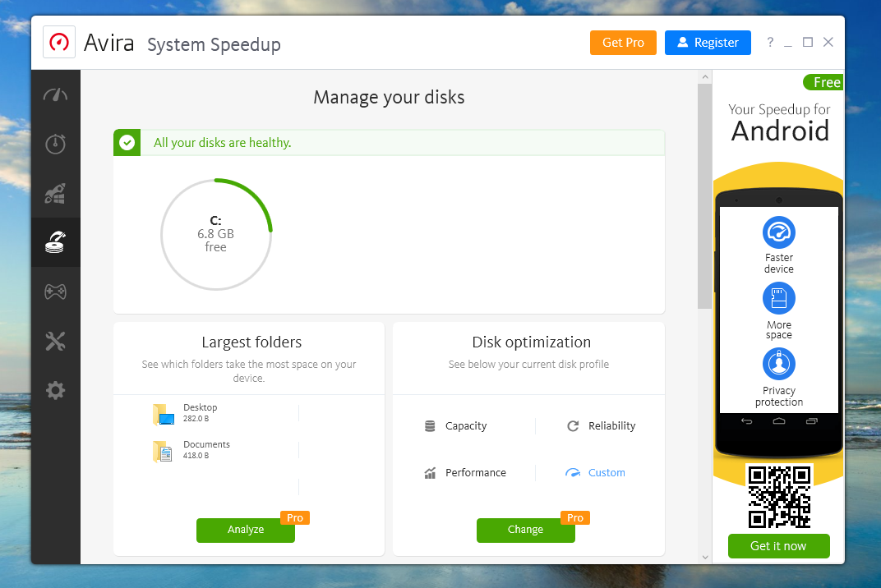
Task: Click the Desktop folder icon
Action: point(163,415)
